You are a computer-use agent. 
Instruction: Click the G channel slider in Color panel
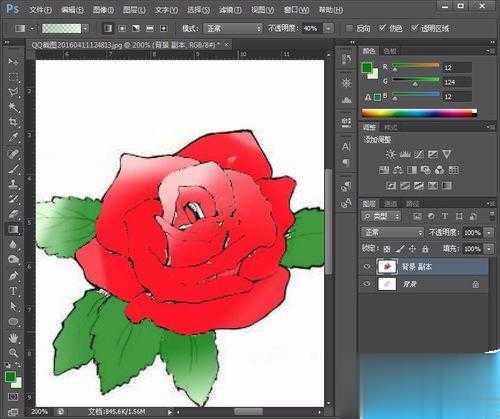tap(416, 81)
